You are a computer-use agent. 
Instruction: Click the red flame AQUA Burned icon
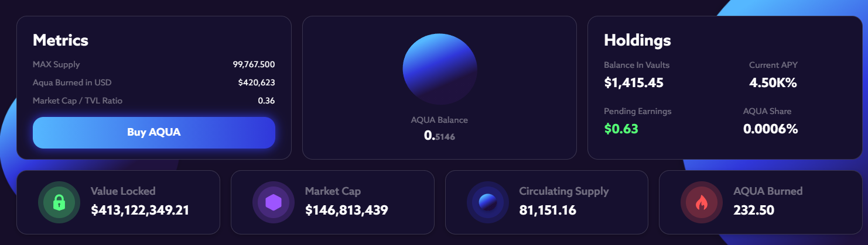tap(701, 202)
